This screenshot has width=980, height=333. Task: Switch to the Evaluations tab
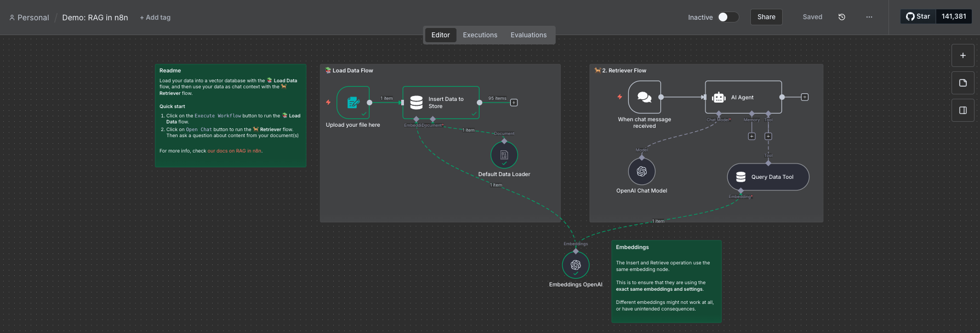[x=528, y=35]
